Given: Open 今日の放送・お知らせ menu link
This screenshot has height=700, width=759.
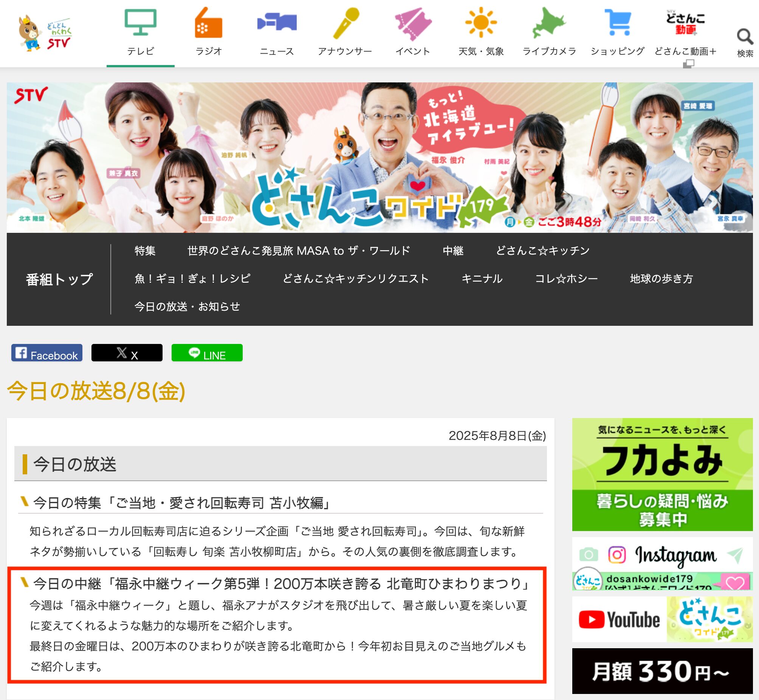Looking at the screenshot, I should [x=187, y=307].
